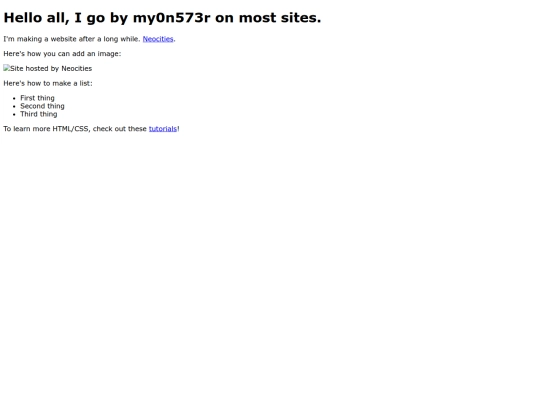Click the 'on most sites' heading text
Screen dimensions: 540x405
tap(268, 18)
